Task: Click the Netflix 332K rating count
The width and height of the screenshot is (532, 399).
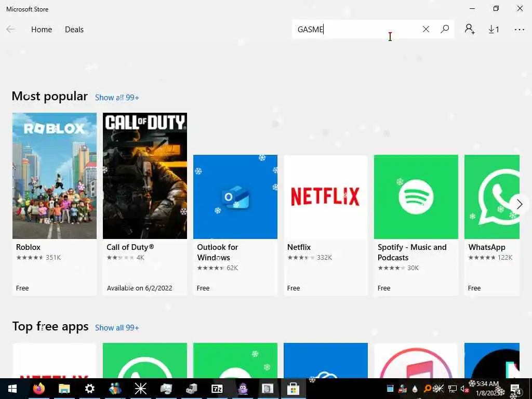Action: [324, 258]
